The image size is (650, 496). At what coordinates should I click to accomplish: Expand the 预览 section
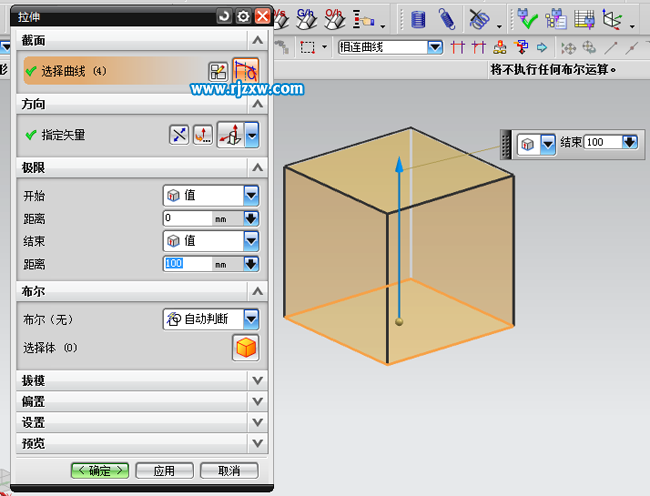(x=258, y=443)
